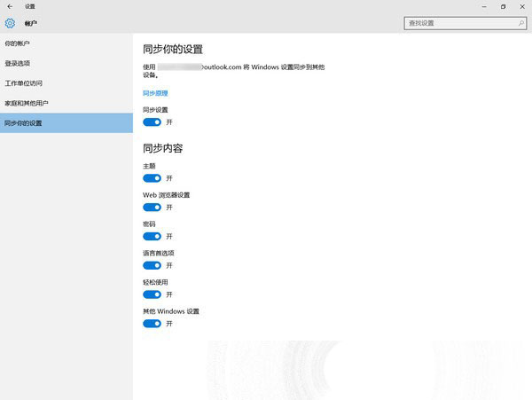This screenshot has width=532, height=400.
Task: Select 登录选项 in the sidebar
Action: 18,63
